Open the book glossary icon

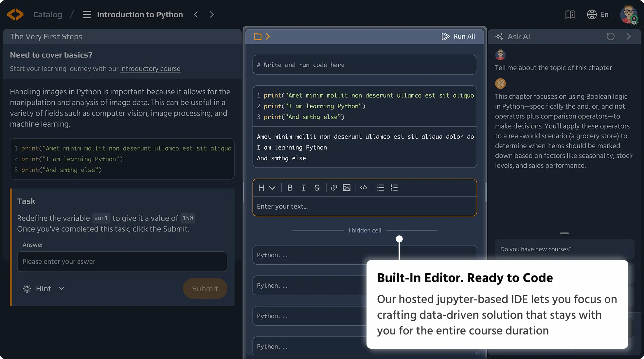(x=570, y=14)
